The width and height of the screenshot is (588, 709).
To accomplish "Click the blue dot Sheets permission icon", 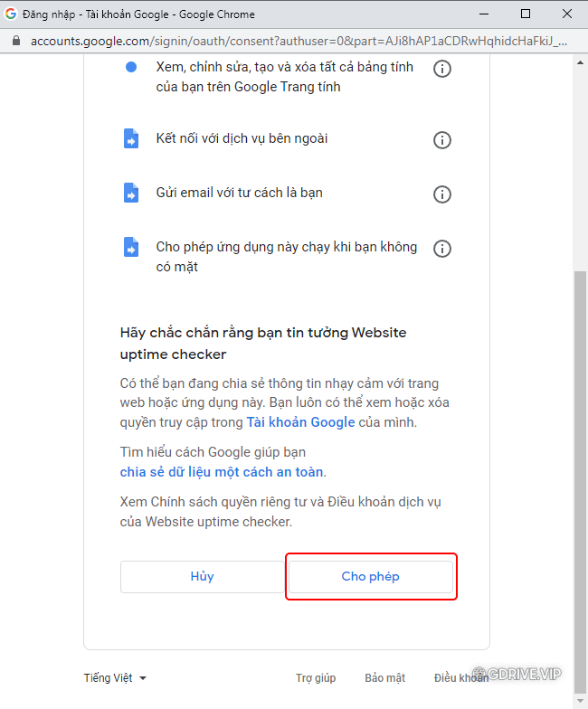I will pos(131,67).
